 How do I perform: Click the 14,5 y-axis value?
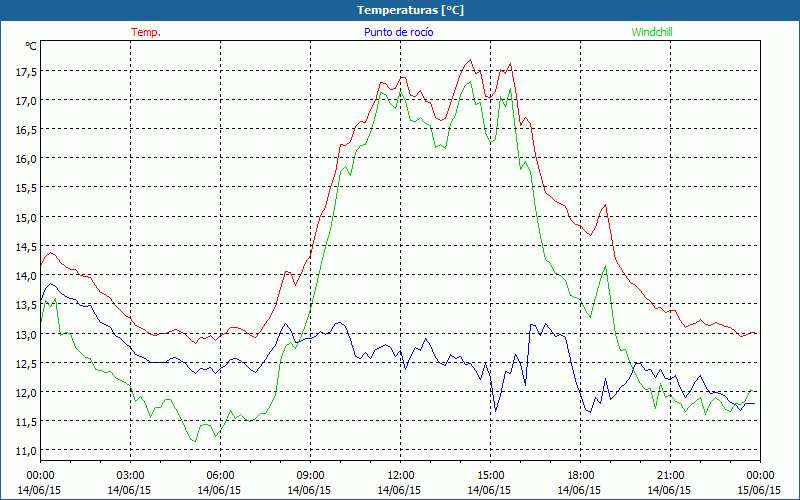27,247
